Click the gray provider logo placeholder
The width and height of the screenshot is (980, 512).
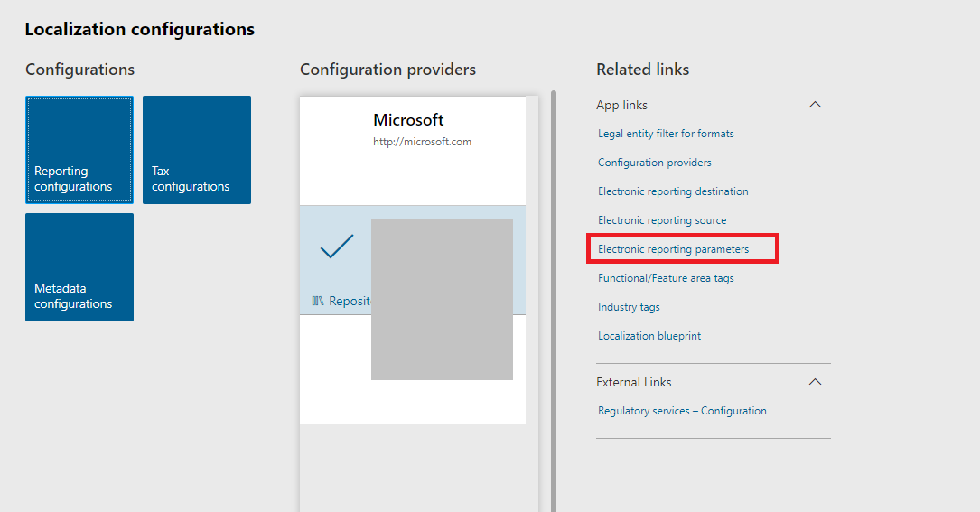442,299
